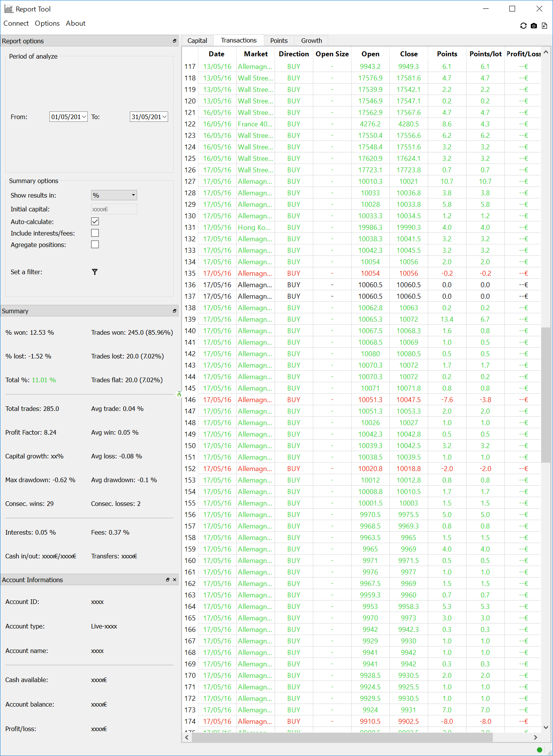Toggle the Auto-calculate checkbox
The image size is (553, 756).
95,221
